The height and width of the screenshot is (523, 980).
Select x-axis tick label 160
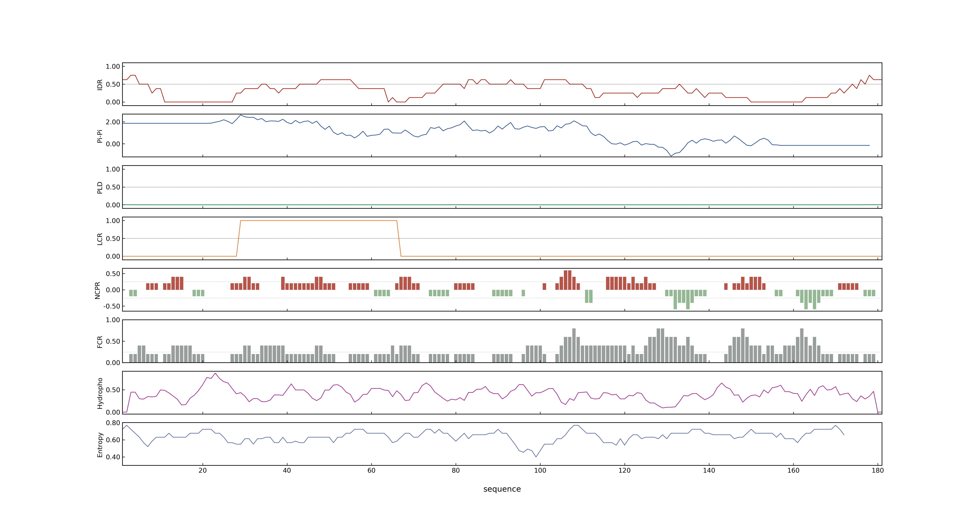pyautogui.click(x=793, y=470)
